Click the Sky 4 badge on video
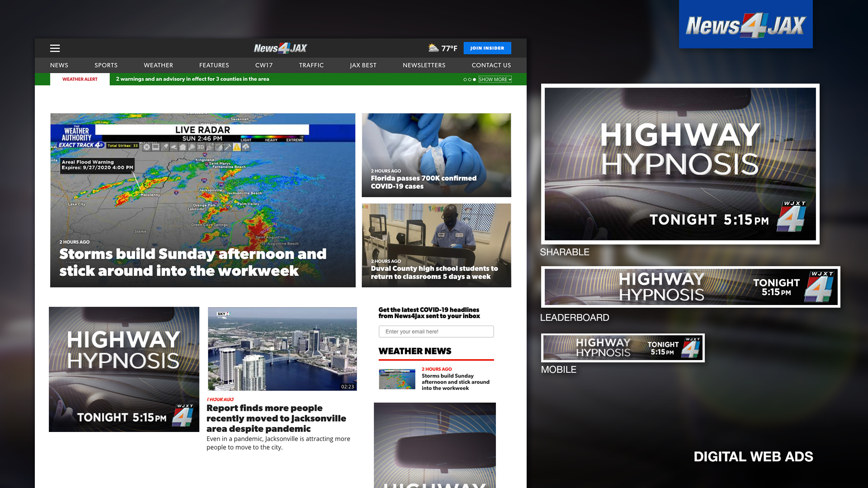Viewport: 868px width, 488px height. pos(223,314)
